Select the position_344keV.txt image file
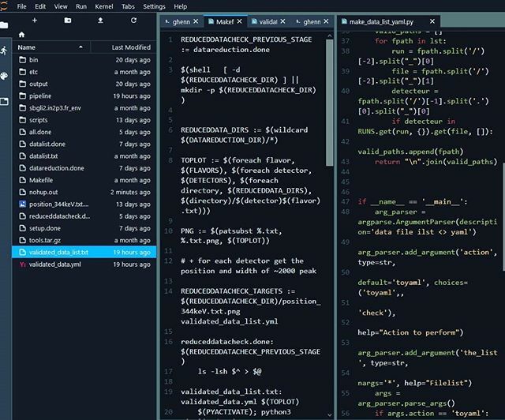Image resolution: width=505 pixels, height=420 pixels. (x=84, y=204)
